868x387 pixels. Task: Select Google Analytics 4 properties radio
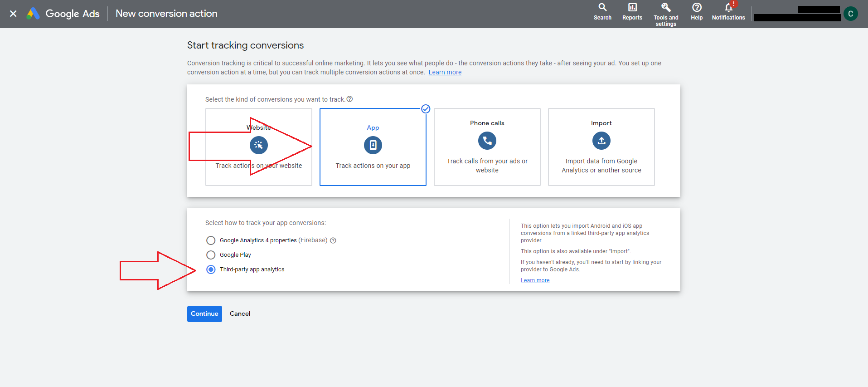(211, 240)
